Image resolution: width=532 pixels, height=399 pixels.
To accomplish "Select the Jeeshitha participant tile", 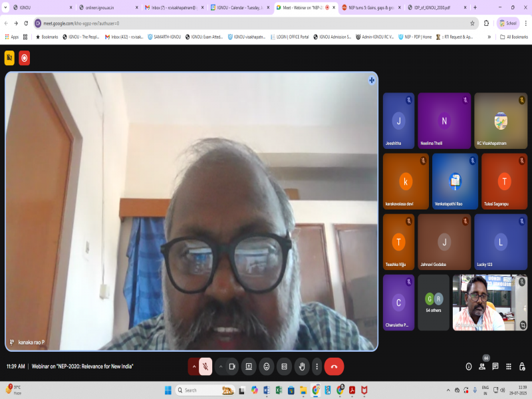I will click(398, 121).
